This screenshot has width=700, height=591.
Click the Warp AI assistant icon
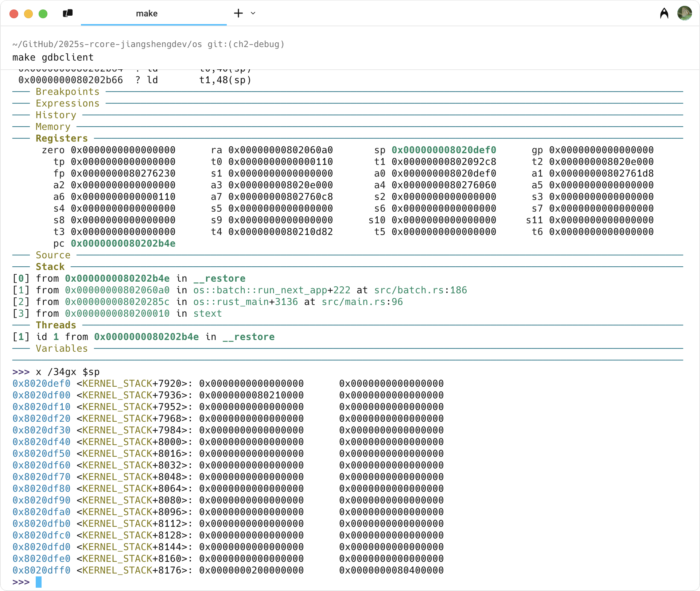pos(664,13)
